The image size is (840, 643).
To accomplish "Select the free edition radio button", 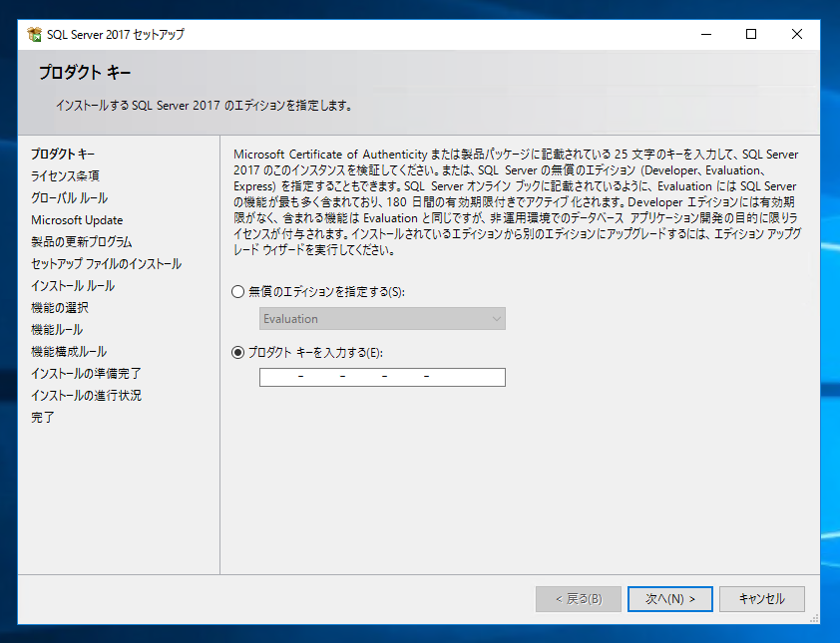I will 237,292.
